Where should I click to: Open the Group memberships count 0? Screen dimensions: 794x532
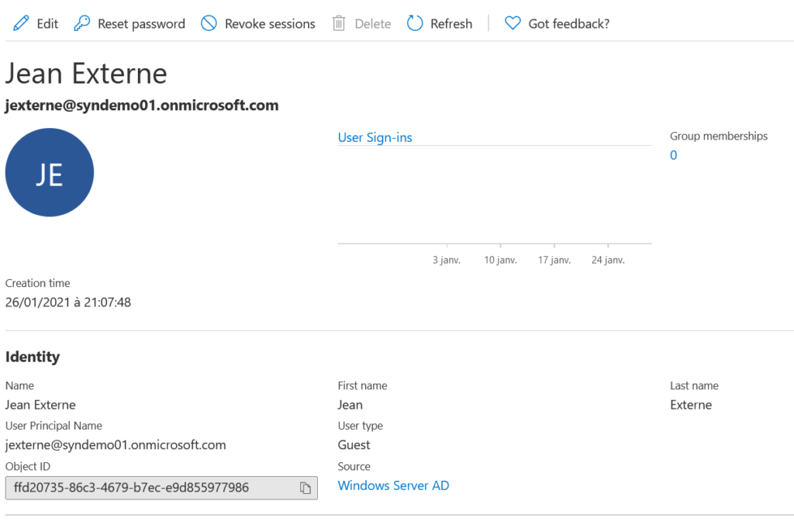pos(673,155)
